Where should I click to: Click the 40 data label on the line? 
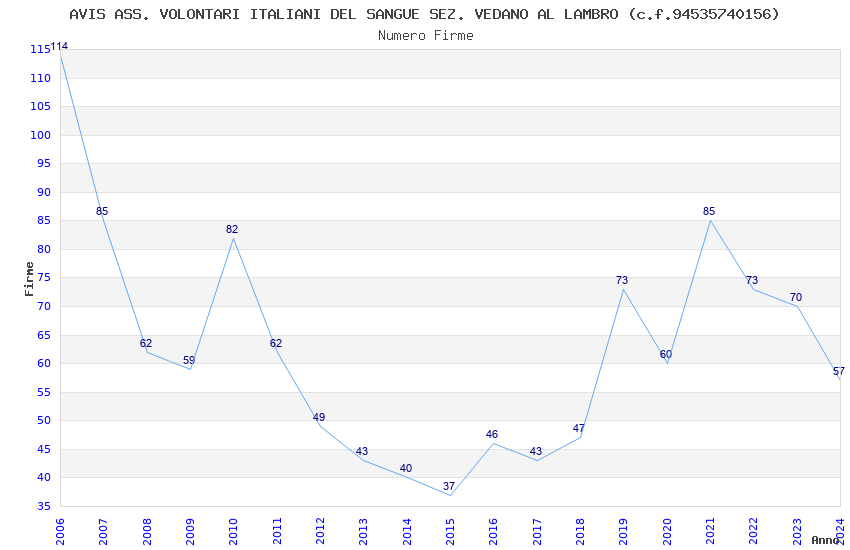405,468
